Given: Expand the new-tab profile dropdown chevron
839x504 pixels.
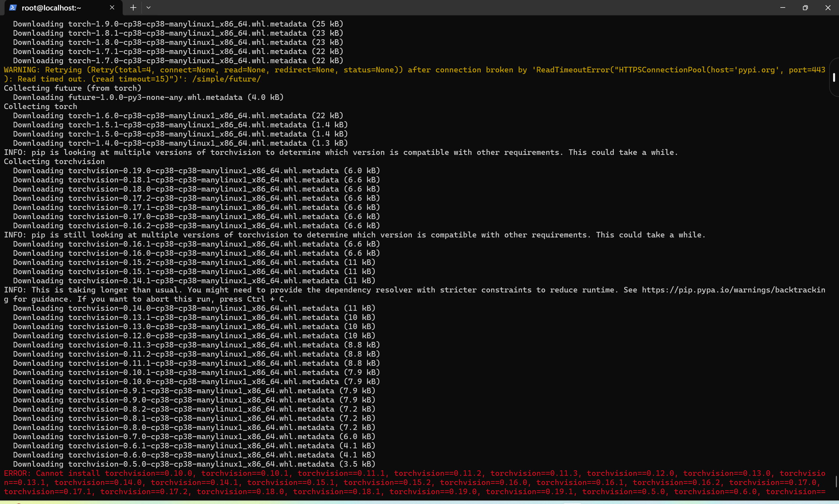Looking at the screenshot, I should [x=149, y=8].
